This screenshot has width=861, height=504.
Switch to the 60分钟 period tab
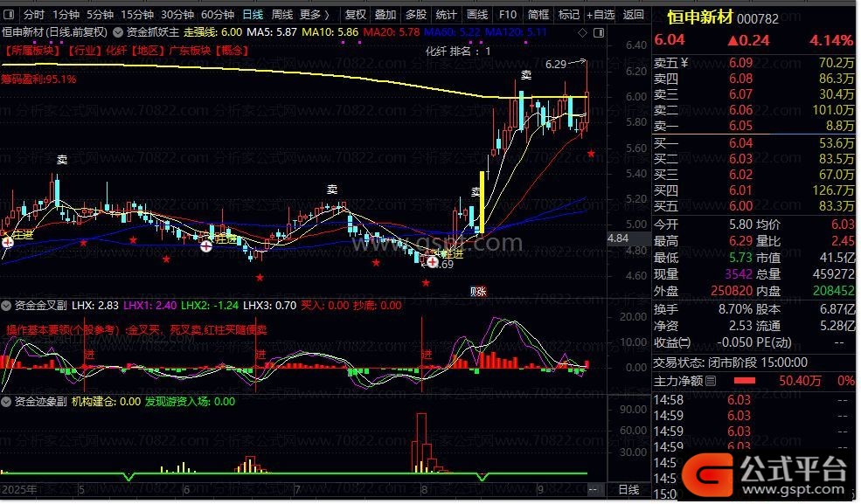(x=217, y=14)
